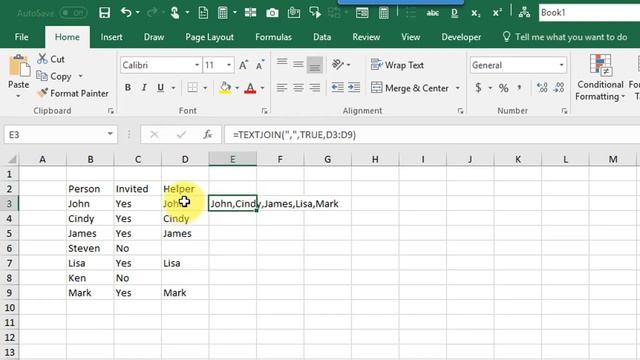Select column header H
Screen dimensions: 640x360
pyautogui.click(x=375, y=159)
